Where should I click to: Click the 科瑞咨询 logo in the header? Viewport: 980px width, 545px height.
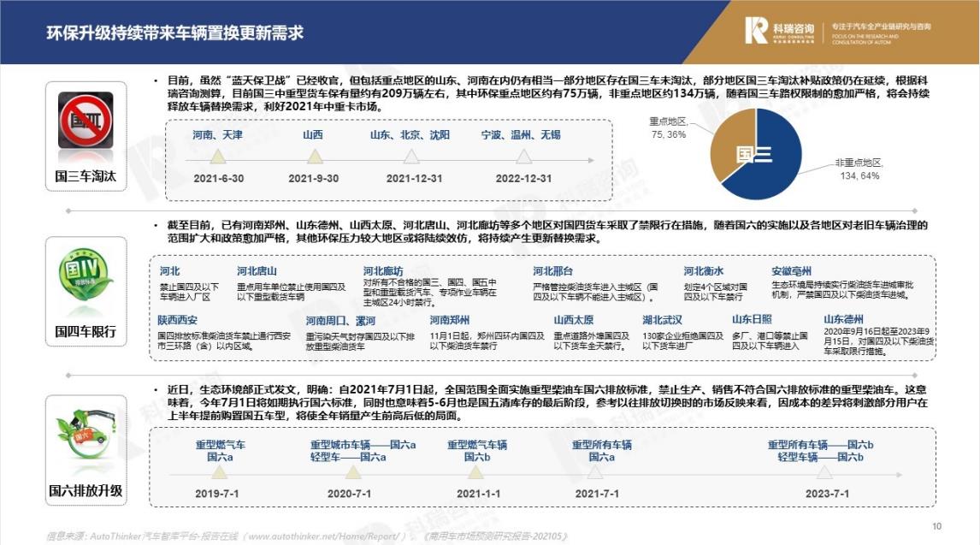780,31
